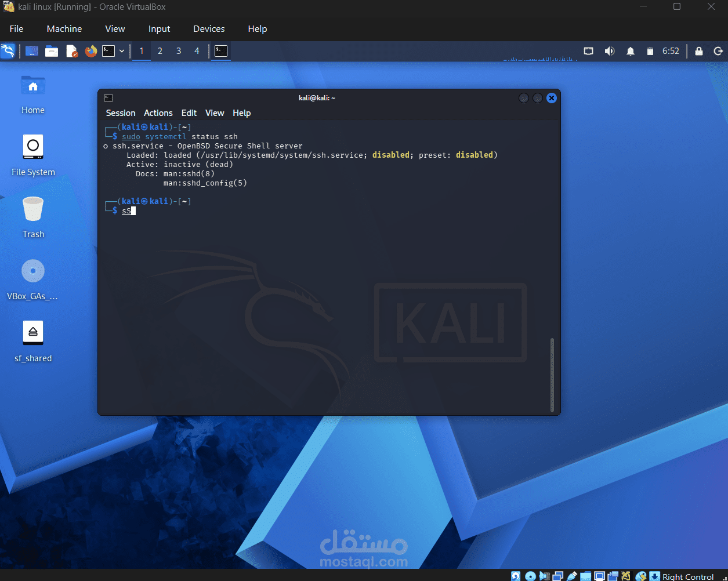Select the Trash desktop icon

point(33,217)
